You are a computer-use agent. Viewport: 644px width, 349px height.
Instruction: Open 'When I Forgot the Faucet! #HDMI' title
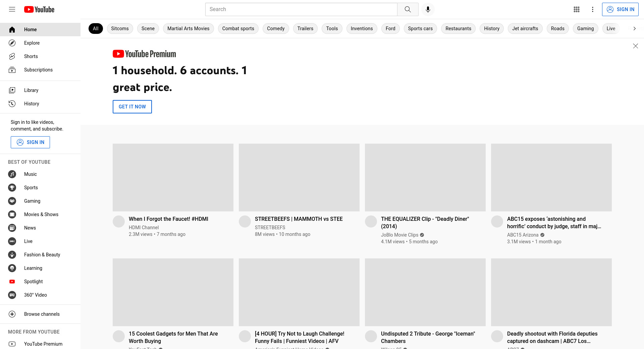[168, 219]
